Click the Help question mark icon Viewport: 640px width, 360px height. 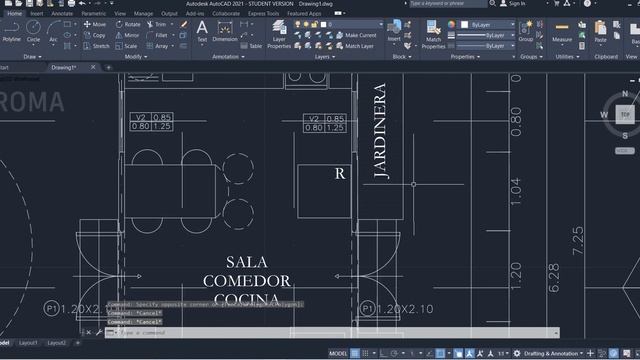[587, 4]
